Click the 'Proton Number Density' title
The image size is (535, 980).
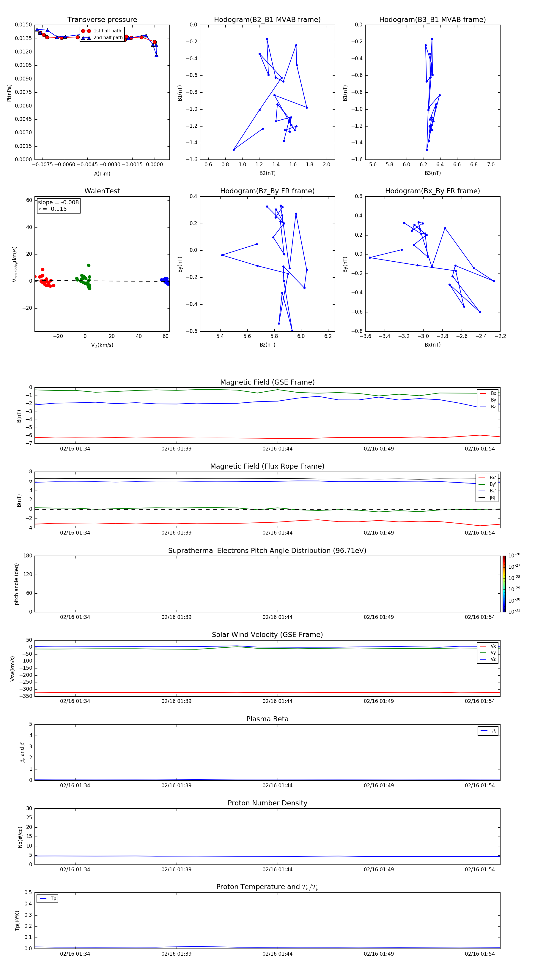tap(267, 803)
